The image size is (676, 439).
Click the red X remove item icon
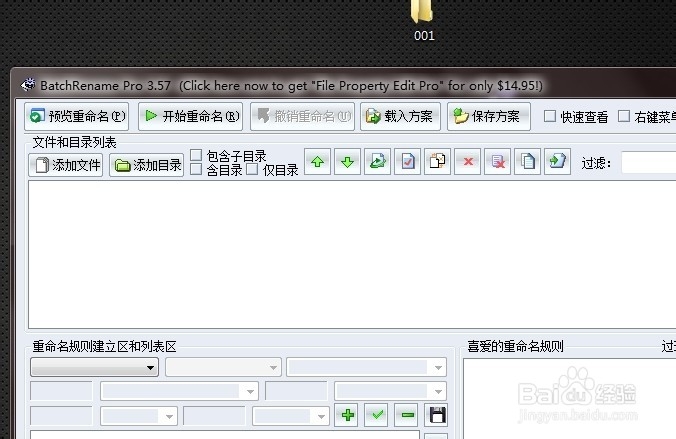point(468,162)
